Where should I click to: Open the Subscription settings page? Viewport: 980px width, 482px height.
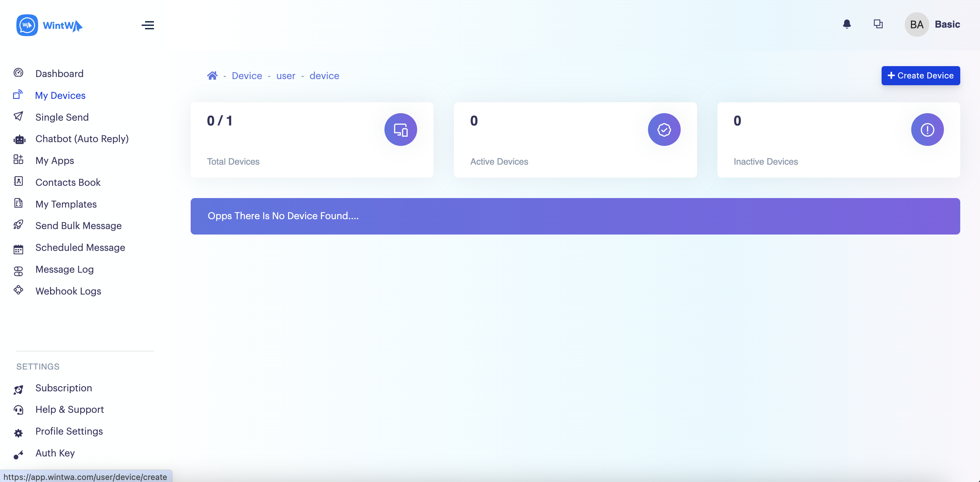(x=64, y=388)
